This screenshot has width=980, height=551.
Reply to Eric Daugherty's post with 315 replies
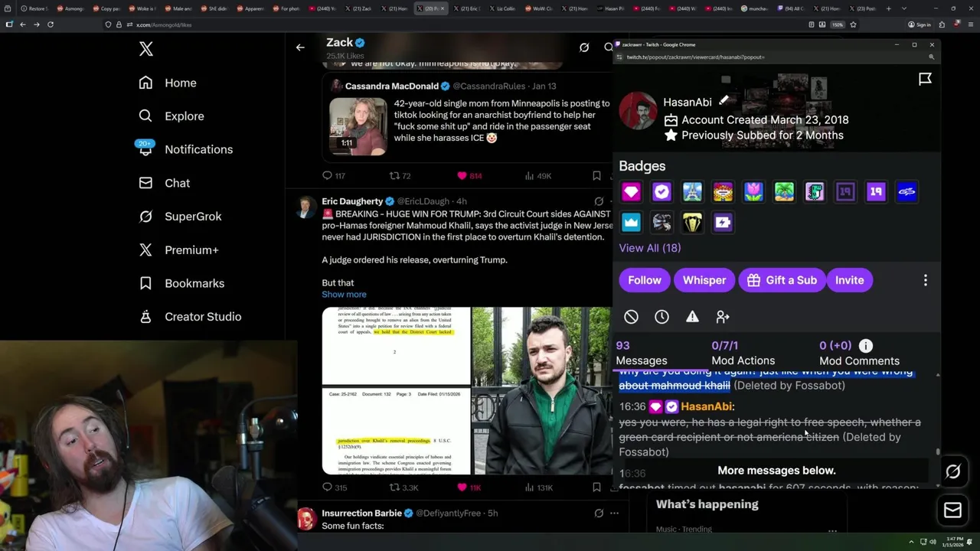coord(335,487)
